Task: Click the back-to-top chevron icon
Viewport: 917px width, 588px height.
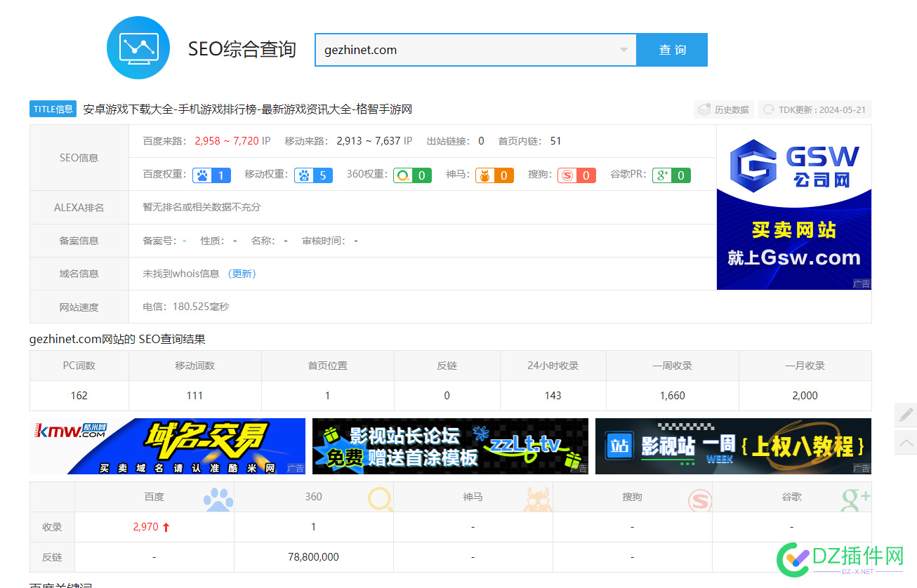Action: (x=906, y=442)
